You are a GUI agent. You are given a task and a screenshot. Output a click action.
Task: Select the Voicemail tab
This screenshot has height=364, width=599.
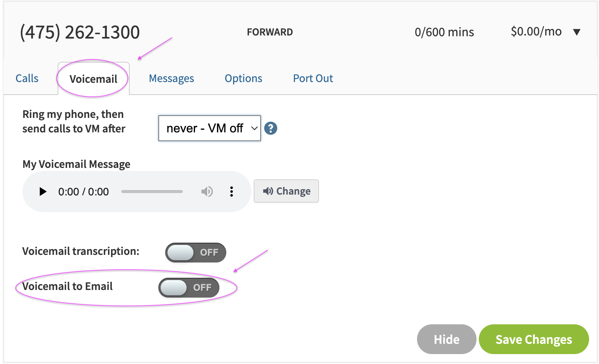click(93, 79)
